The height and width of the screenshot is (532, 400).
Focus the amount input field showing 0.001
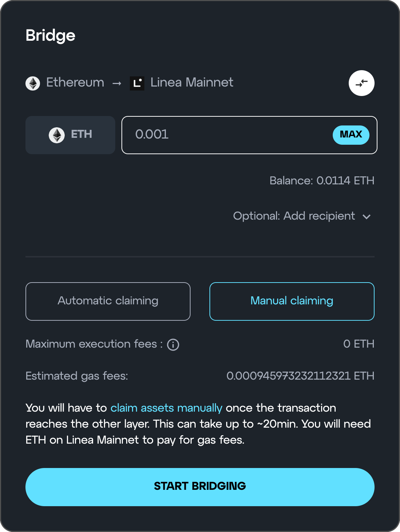(x=249, y=135)
